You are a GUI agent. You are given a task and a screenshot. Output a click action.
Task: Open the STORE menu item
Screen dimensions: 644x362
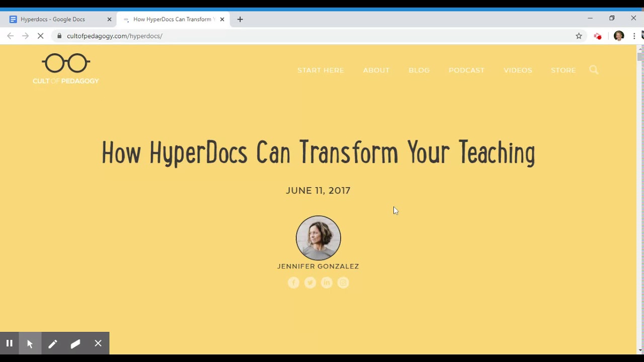tap(563, 70)
